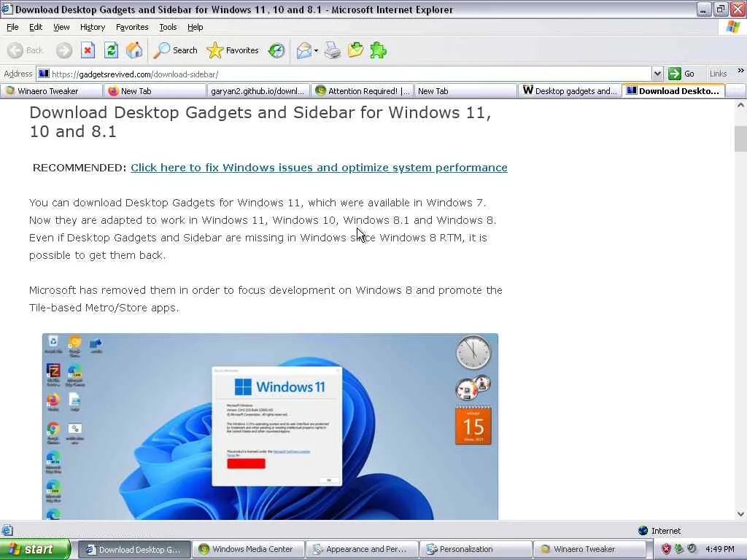Expand the Mail dropdown arrow
747x560 pixels.
point(316,51)
